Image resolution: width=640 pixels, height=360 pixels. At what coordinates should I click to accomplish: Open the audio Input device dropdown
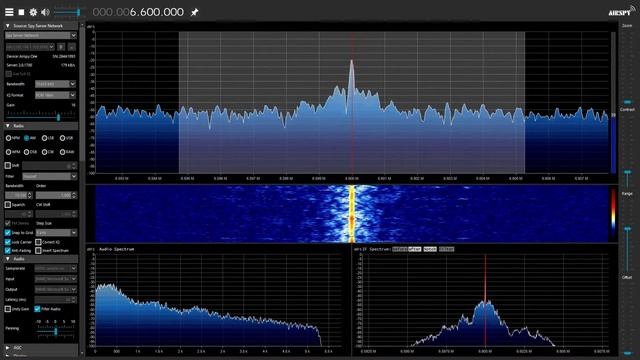pos(56,279)
